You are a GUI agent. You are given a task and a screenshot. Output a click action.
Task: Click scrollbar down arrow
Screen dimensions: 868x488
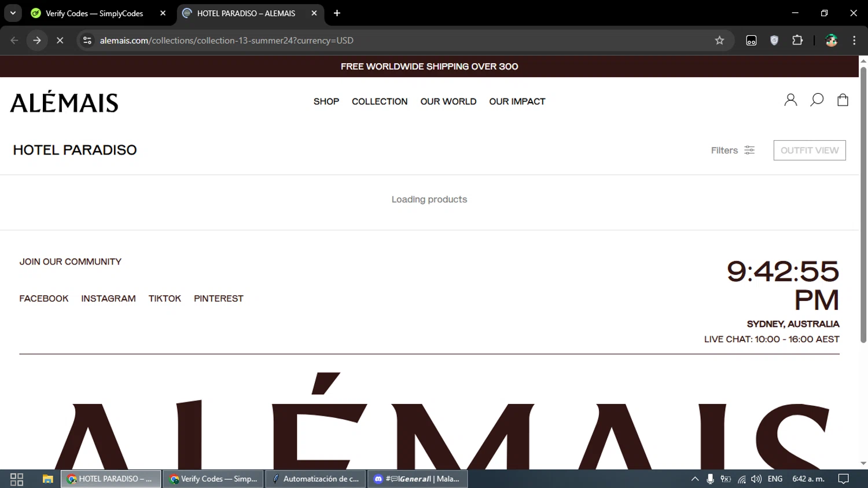[863, 464]
